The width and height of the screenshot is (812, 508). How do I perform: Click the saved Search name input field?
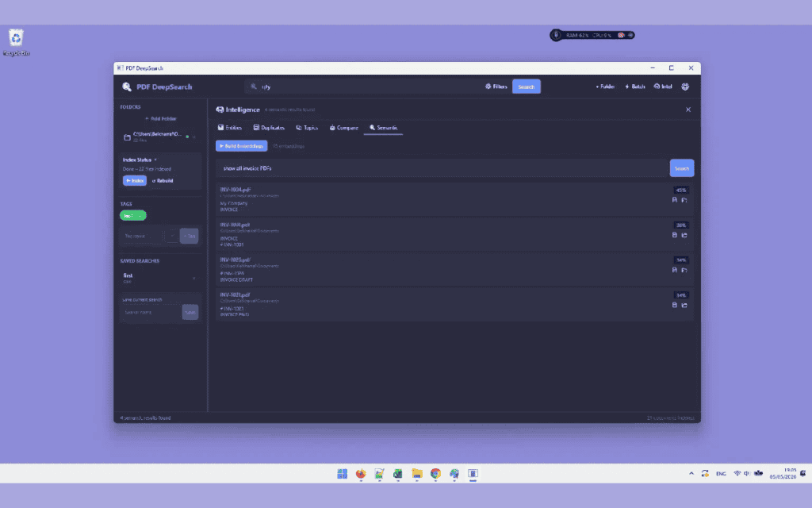pos(151,312)
